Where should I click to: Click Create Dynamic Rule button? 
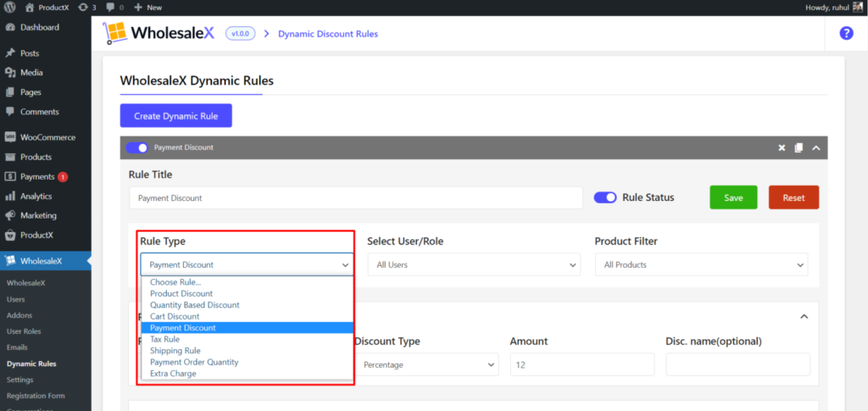tap(176, 116)
